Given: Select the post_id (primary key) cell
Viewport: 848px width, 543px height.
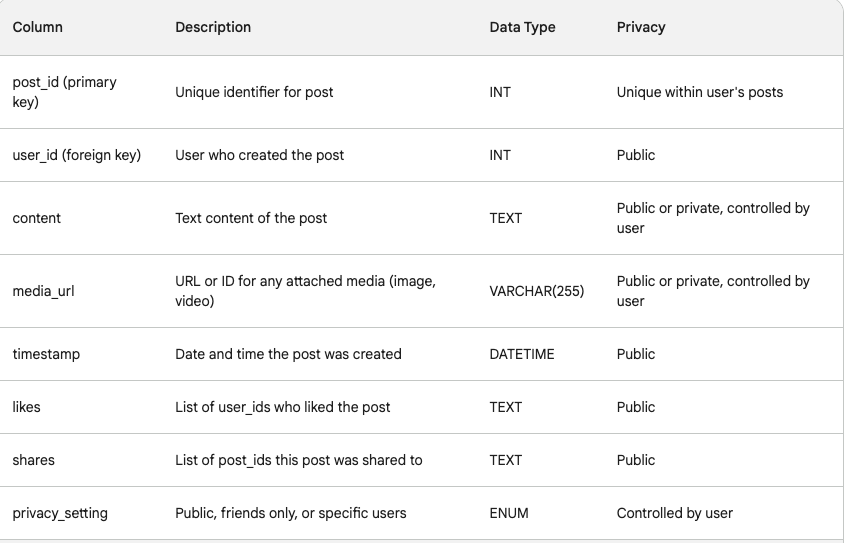Looking at the screenshot, I should click(x=64, y=92).
